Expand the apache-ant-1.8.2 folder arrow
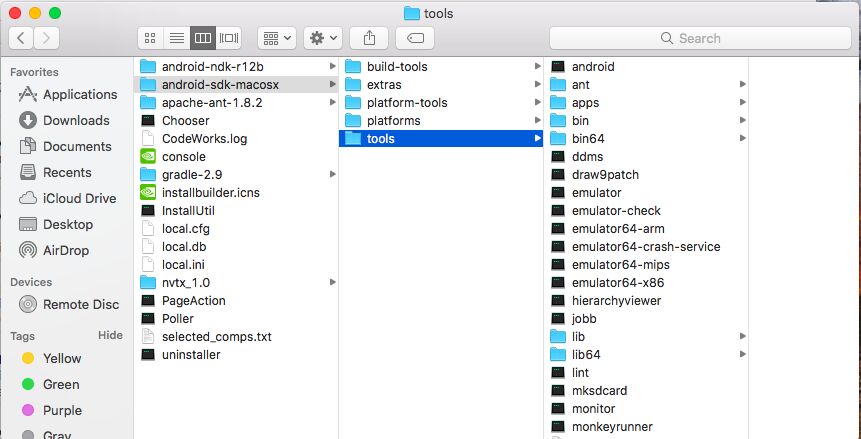The image size is (861, 439). pyautogui.click(x=332, y=103)
